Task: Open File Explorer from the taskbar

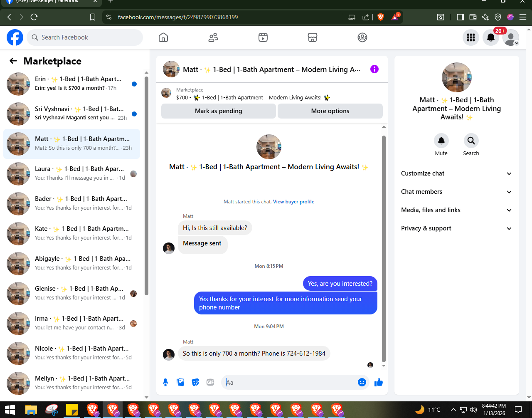Action: point(31,410)
